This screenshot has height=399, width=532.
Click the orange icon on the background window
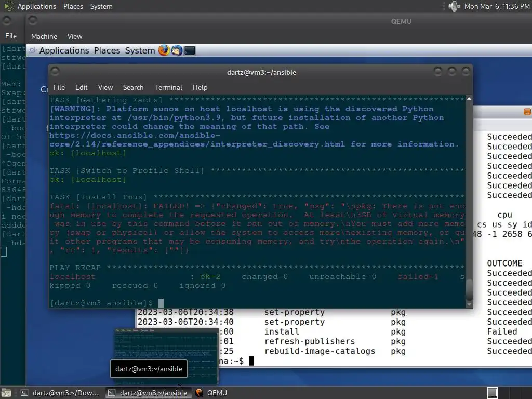point(527,112)
